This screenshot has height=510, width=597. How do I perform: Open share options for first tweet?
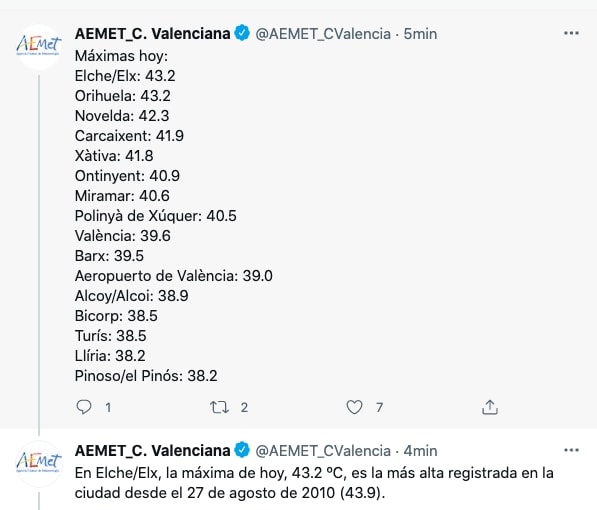[x=490, y=407]
